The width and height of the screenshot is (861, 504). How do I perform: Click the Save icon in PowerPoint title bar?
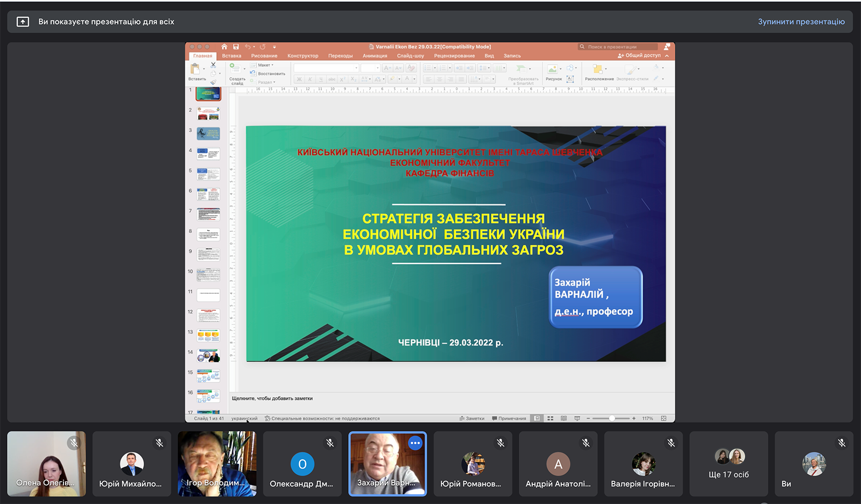[x=236, y=47]
